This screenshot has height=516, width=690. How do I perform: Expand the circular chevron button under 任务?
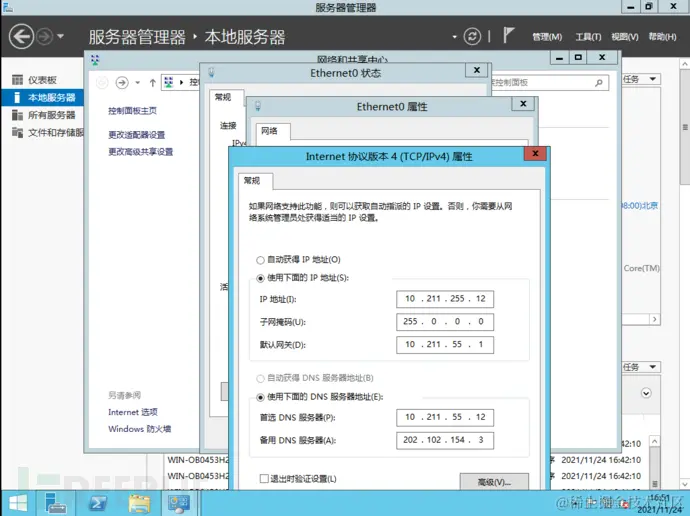point(646,393)
